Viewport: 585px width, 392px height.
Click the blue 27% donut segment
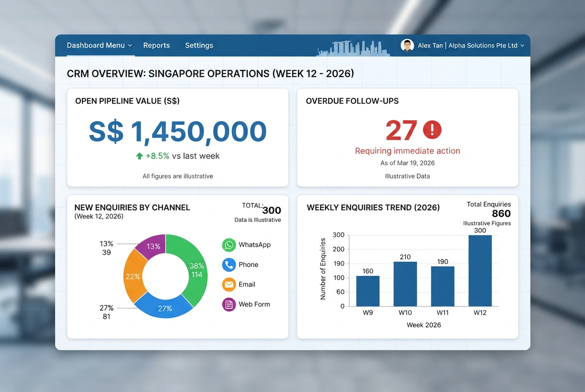[165, 308]
